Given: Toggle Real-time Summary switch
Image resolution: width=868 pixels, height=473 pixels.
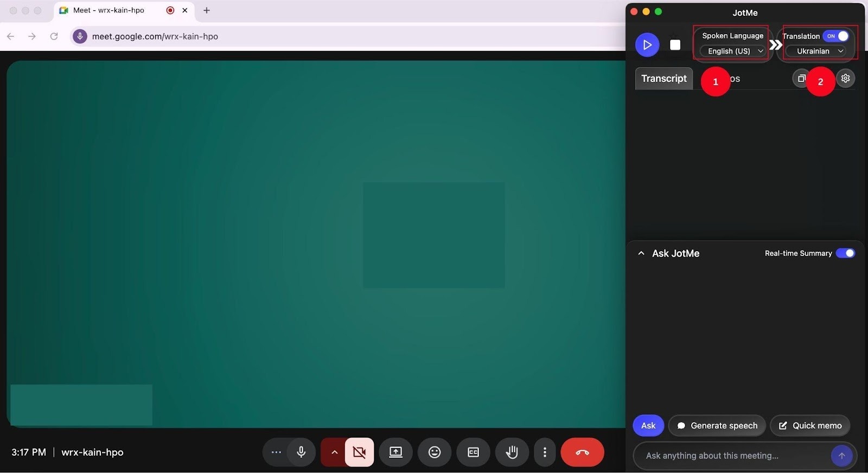Looking at the screenshot, I should click(x=845, y=253).
